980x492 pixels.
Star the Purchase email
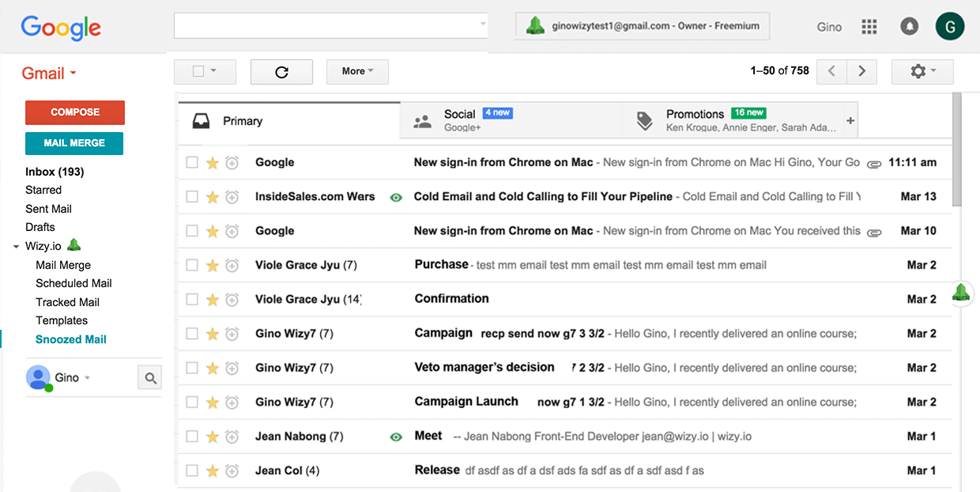pyautogui.click(x=212, y=266)
